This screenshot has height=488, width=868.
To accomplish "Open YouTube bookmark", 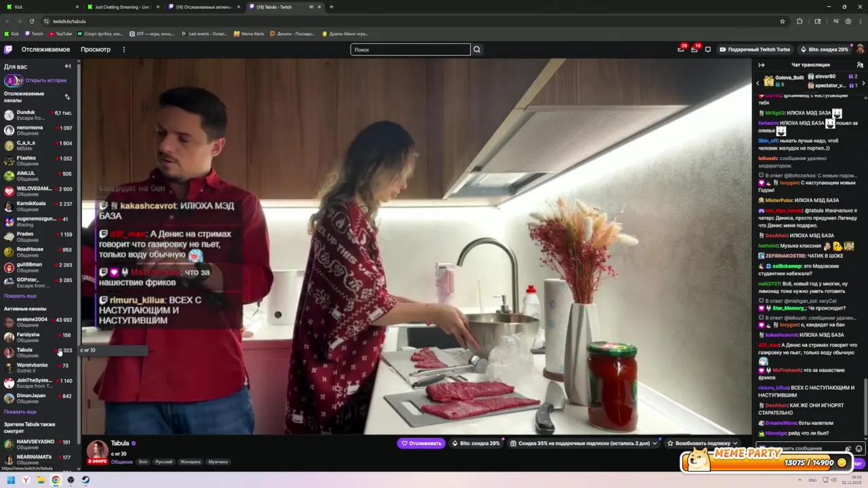I will click(60, 33).
